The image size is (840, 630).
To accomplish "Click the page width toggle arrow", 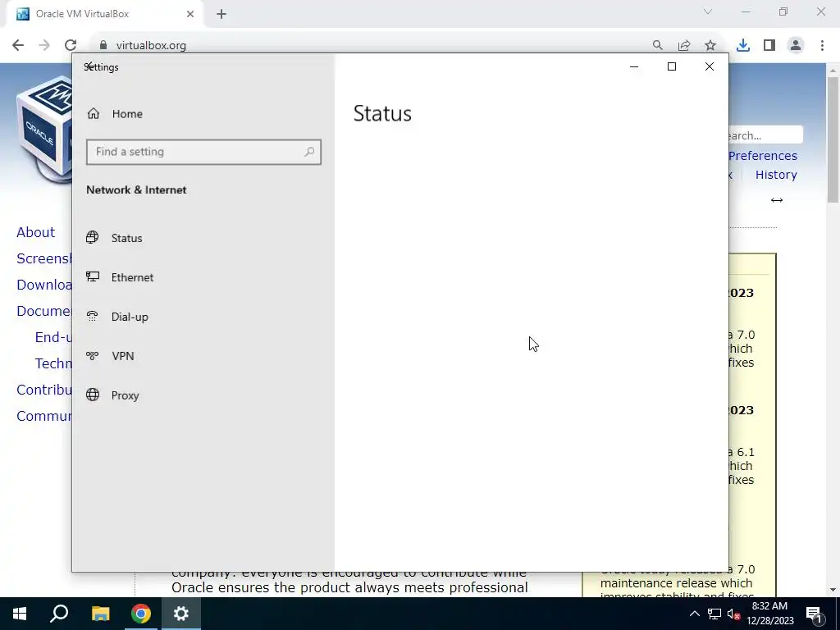I will point(777,200).
